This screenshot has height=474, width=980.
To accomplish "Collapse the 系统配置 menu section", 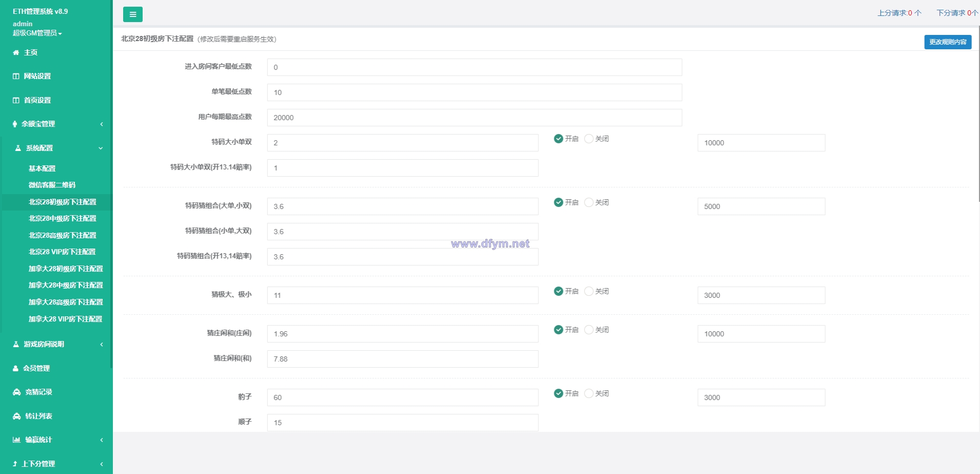I will 56,148.
